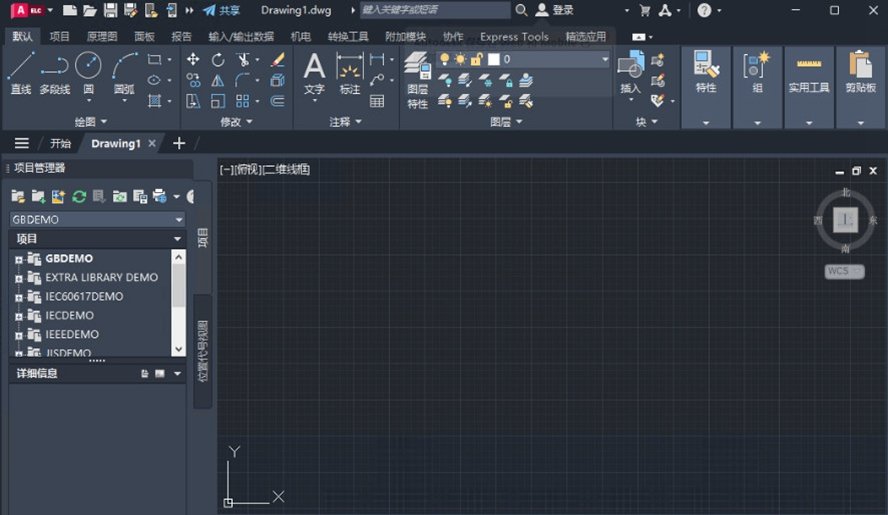Open the 项目 section dropdown arrow
888x515 pixels.
coord(177,239)
